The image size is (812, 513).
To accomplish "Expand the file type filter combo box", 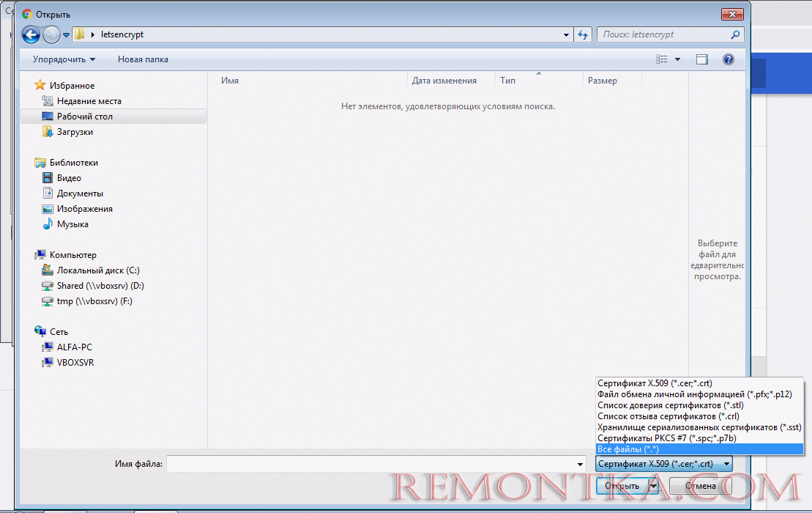I will tap(663, 463).
